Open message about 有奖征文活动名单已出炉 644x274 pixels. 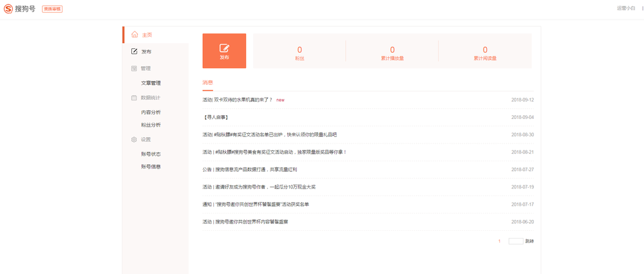click(x=270, y=134)
